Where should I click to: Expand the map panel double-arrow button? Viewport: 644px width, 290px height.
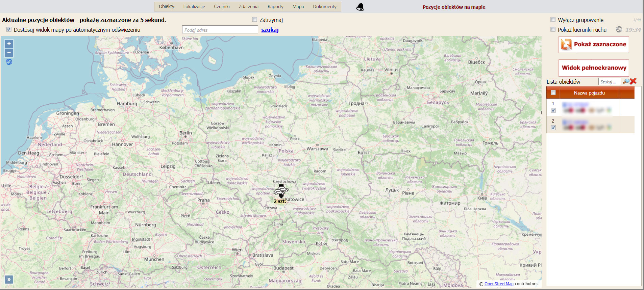click(x=9, y=279)
